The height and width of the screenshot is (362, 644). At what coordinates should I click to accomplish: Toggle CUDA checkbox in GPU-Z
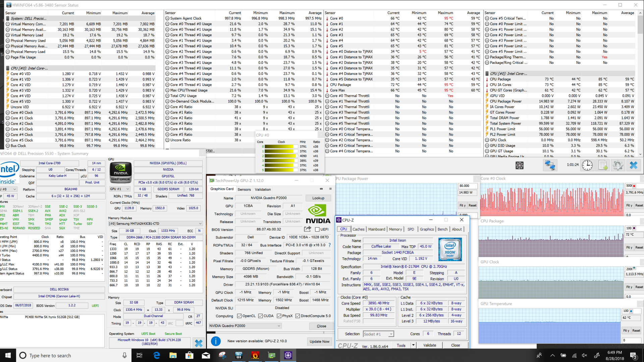tap(260, 316)
